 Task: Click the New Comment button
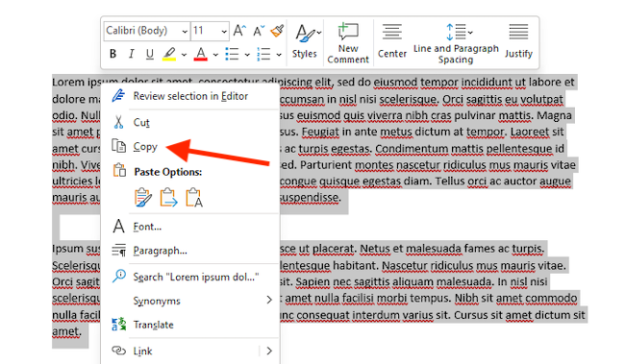(x=348, y=43)
